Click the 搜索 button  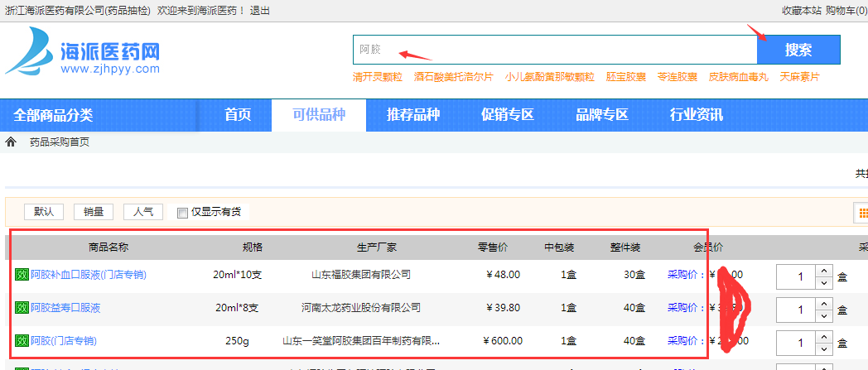[798, 50]
